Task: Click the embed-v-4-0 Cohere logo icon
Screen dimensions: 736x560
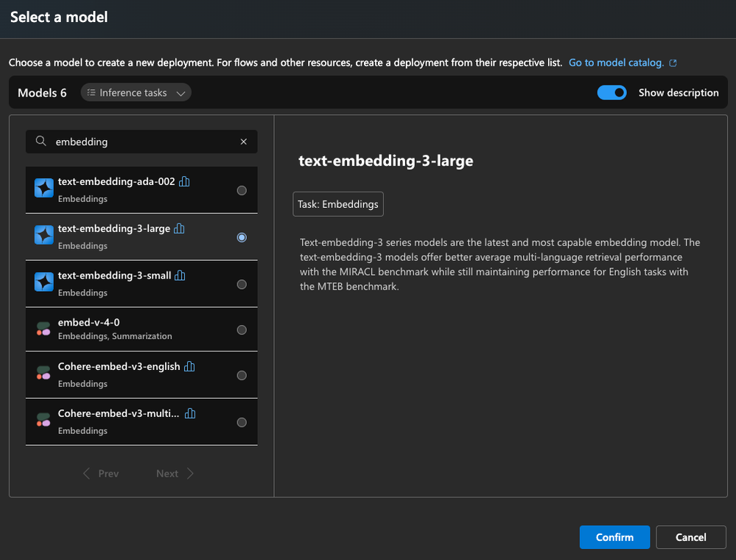Action: pos(43,330)
